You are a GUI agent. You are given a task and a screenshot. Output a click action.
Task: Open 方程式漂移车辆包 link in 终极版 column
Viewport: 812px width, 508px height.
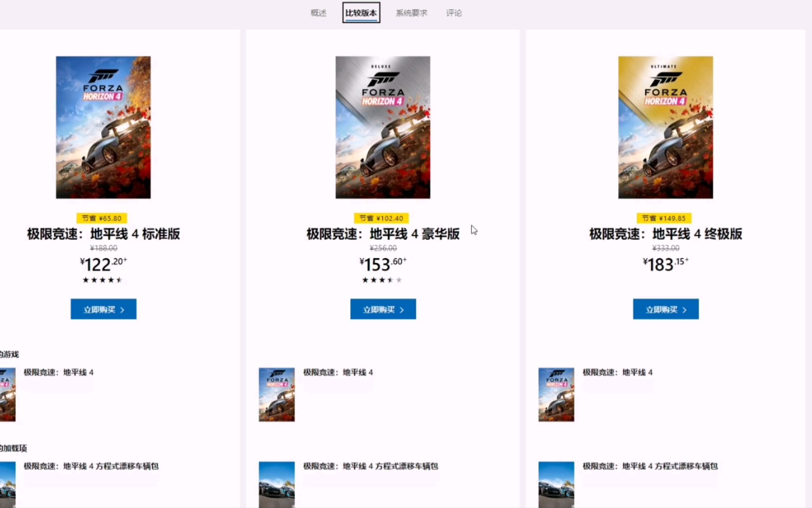650,466
